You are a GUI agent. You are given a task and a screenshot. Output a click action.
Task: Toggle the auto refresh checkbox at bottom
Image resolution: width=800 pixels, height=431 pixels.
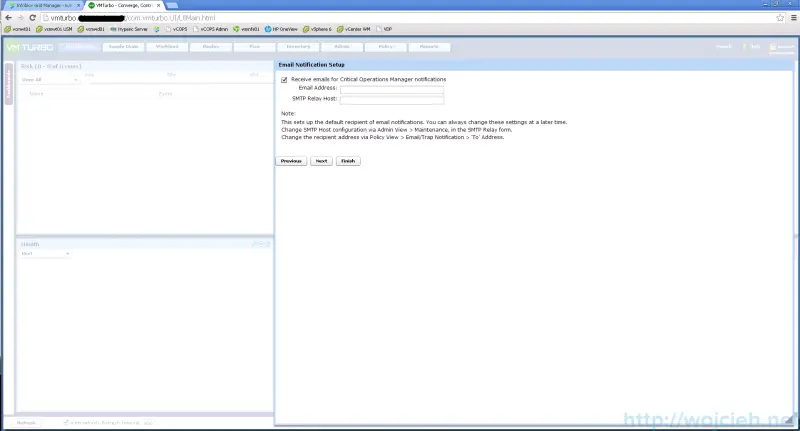pyautogui.click(x=66, y=423)
